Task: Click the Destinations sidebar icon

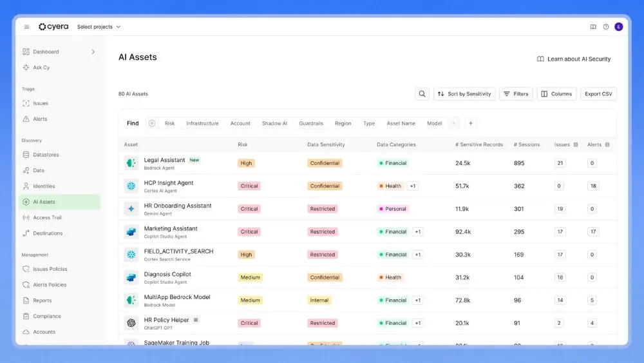Action: [x=26, y=233]
